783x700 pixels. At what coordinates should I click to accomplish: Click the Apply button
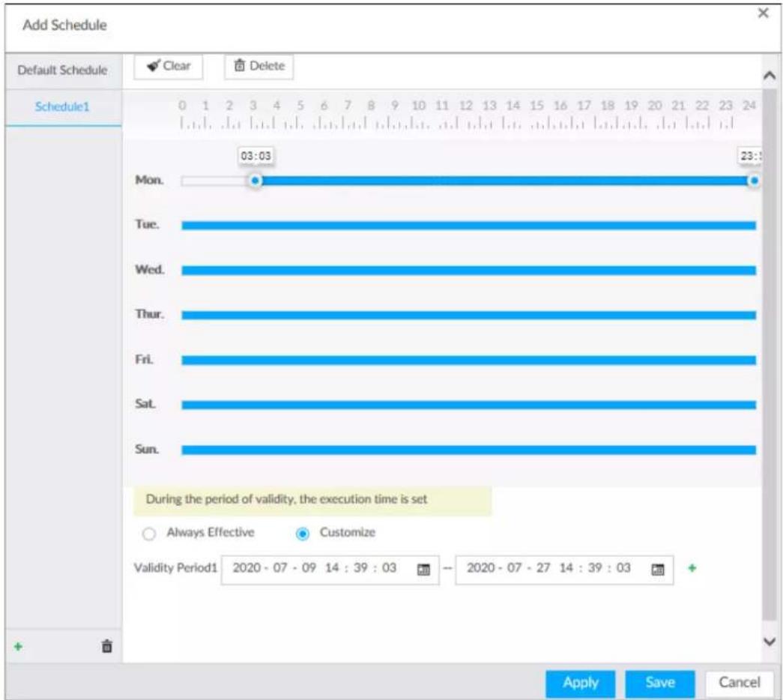580,684
